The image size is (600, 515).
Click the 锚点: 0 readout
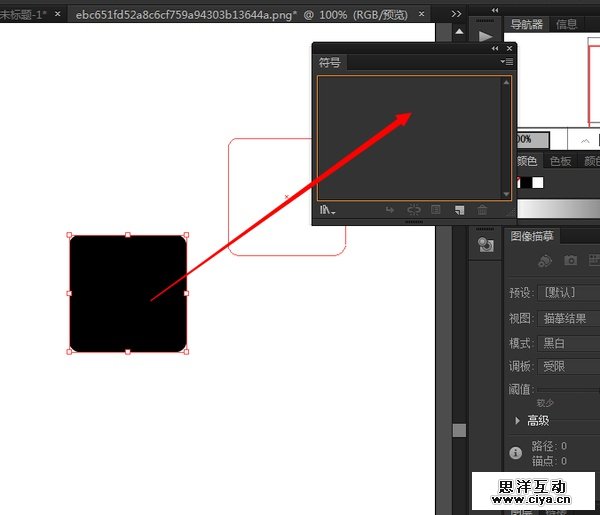coord(549,461)
